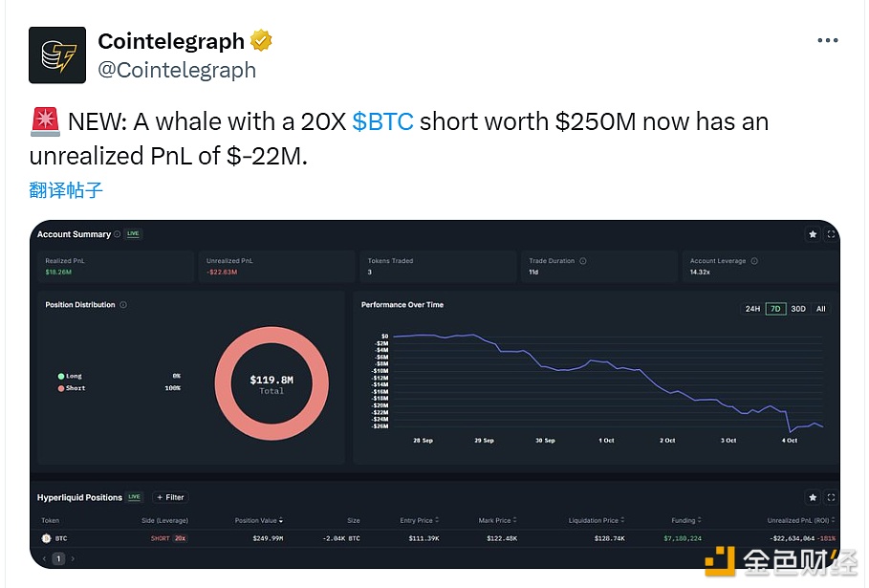This screenshot has height=588, width=869.
Task: Click the Account Leverage info icon
Action: tap(754, 261)
